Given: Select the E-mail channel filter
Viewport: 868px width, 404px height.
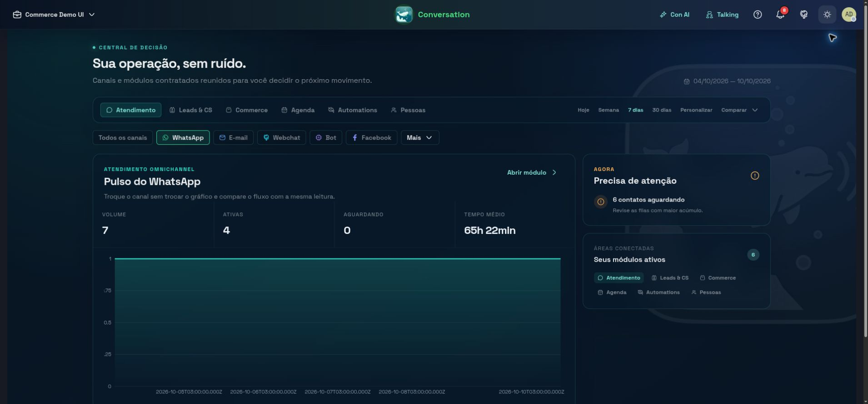Looking at the screenshot, I should pyautogui.click(x=234, y=137).
